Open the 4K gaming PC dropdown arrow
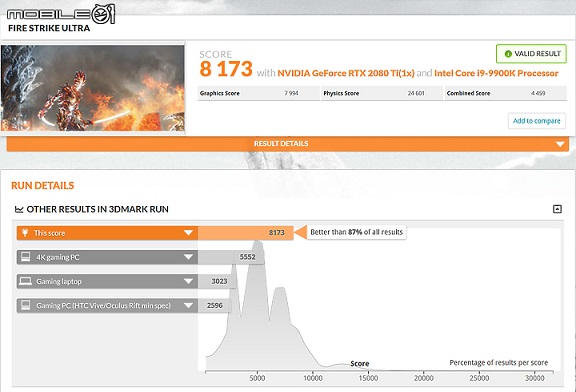Image resolution: width=576 pixels, height=392 pixels. click(x=188, y=257)
